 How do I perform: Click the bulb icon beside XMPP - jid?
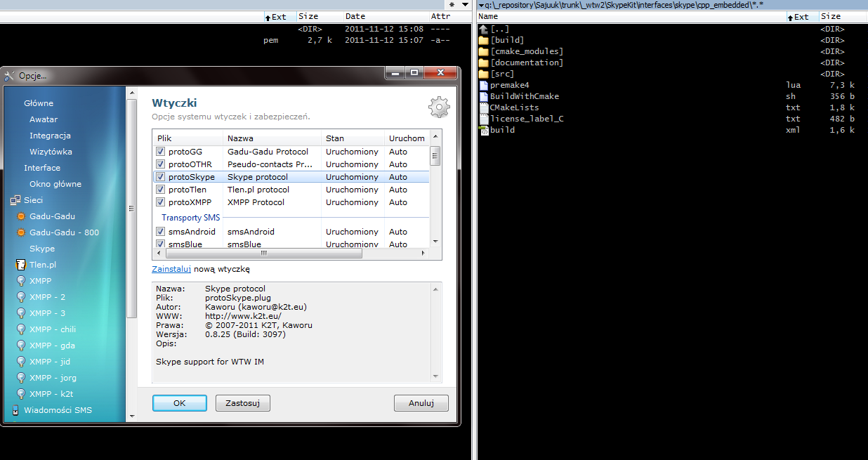click(x=21, y=362)
